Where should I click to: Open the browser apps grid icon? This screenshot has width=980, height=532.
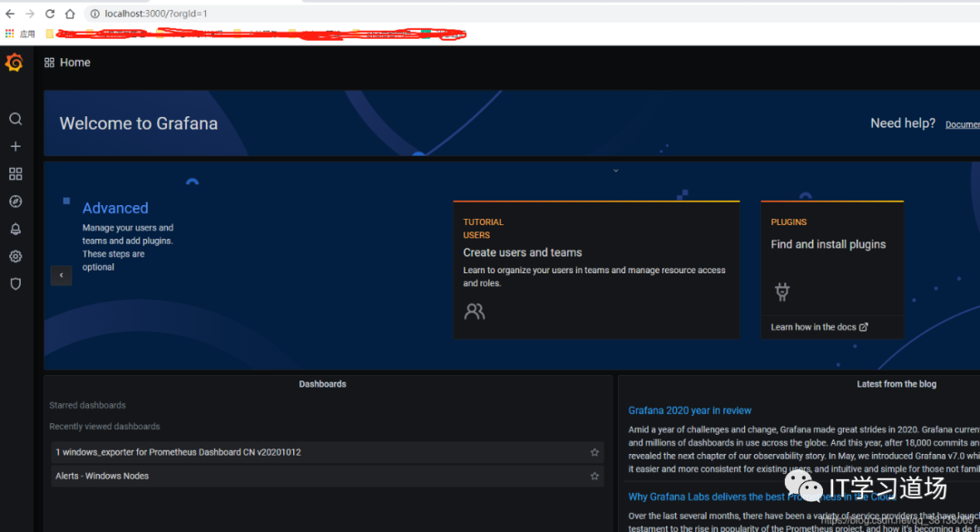click(9, 33)
